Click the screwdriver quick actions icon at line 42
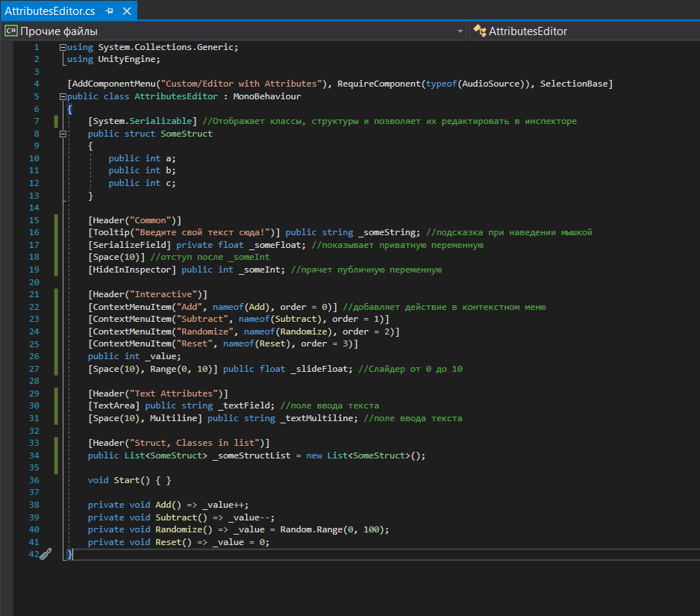 46,554
